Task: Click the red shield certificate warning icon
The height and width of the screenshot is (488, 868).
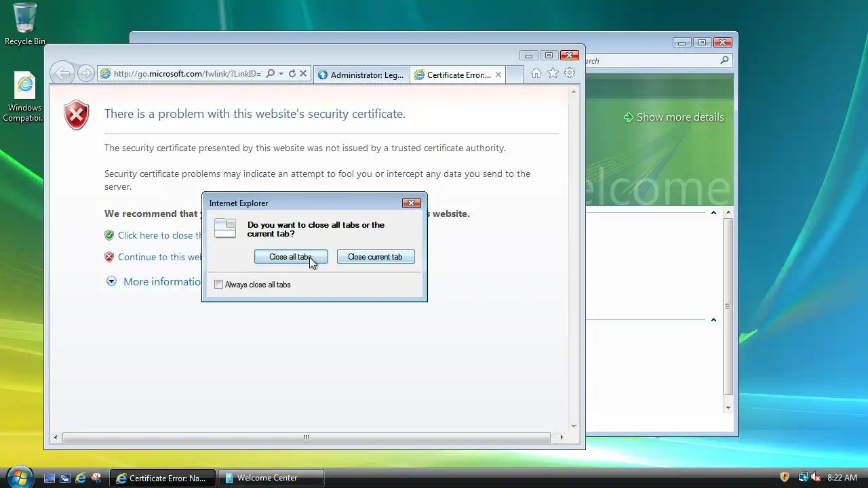Action: click(77, 115)
